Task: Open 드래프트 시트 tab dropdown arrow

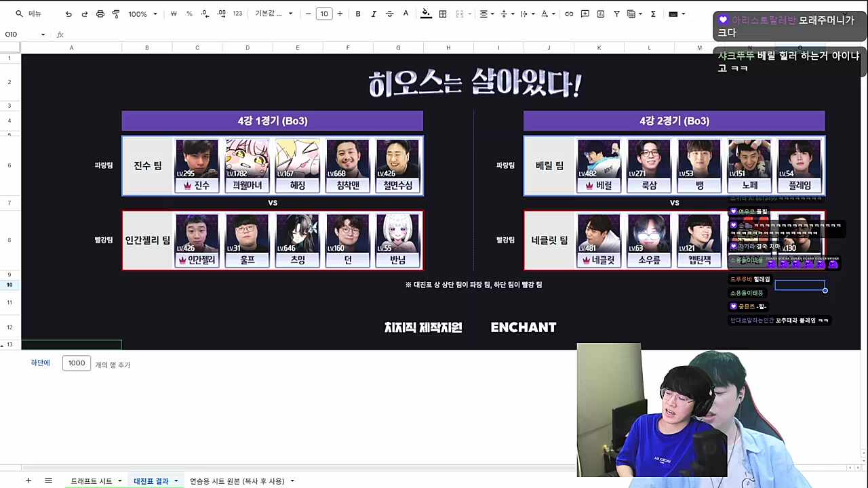Action: (120, 481)
